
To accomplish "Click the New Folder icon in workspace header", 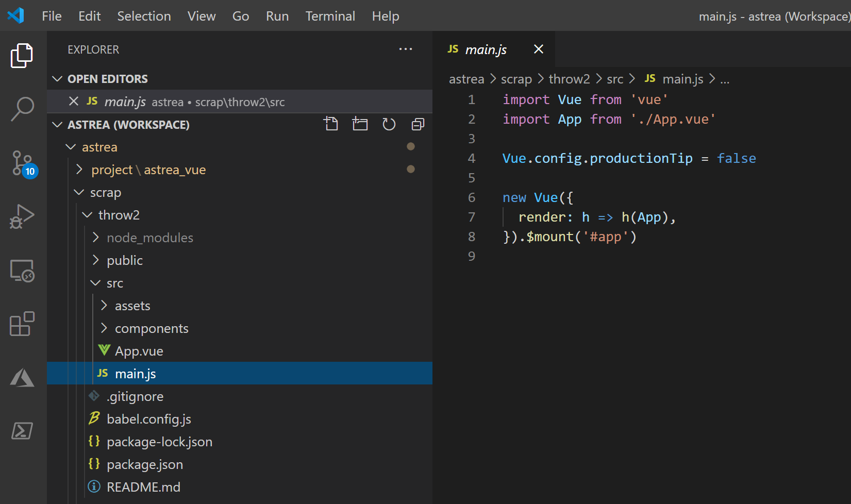I will coord(360,124).
